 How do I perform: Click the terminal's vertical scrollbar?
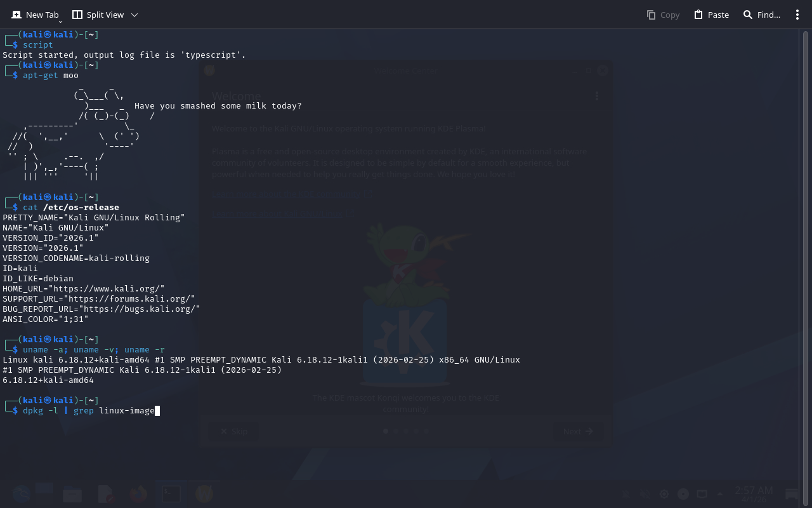pos(805,254)
